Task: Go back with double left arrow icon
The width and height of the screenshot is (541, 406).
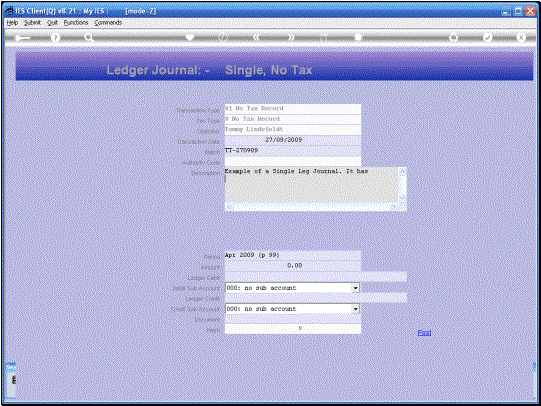Action: pos(256,37)
